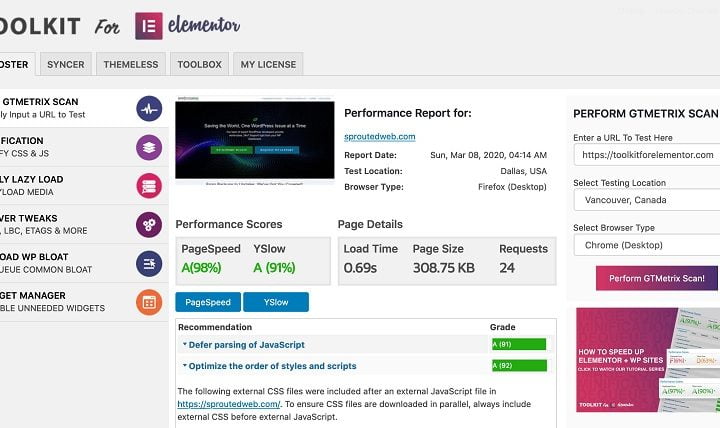Select the LAZY LOAD sidebar item text
Viewport: 720px width, 428px height.
point(32,180)
